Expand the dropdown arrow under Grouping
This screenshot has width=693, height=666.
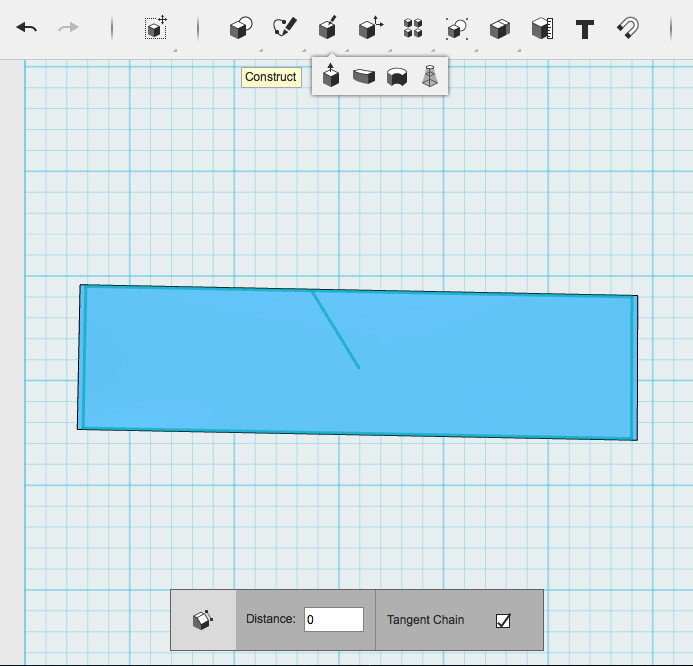[476, 51]
